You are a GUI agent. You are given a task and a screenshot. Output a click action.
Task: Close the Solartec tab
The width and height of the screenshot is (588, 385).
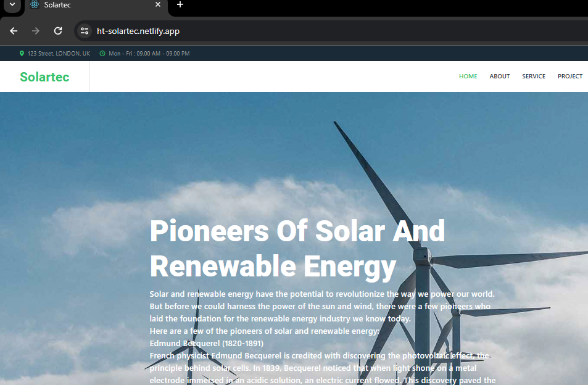tap(158, 5)
